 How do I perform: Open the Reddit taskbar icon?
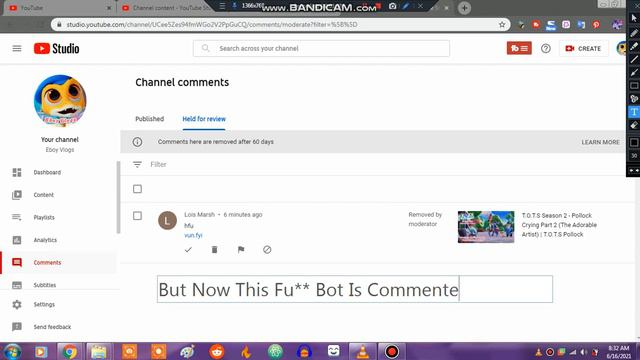pyautogui.click(x=217, y=351)
